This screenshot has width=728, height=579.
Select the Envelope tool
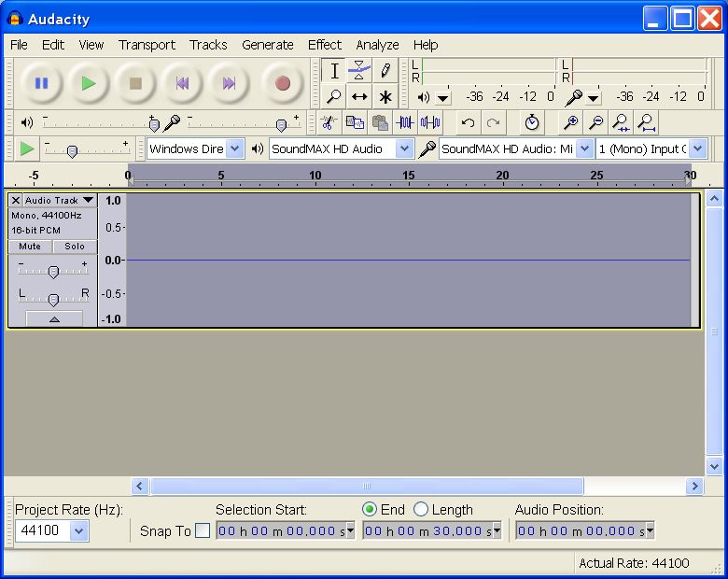pyautogui.click(x=359, y=71)
